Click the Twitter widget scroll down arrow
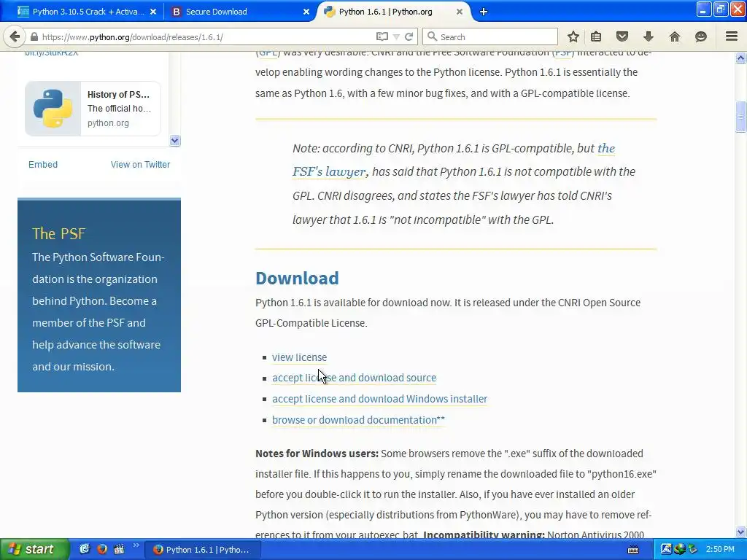Image resolution: width=747 pixels, height=560 pixels. pos(175,141)
